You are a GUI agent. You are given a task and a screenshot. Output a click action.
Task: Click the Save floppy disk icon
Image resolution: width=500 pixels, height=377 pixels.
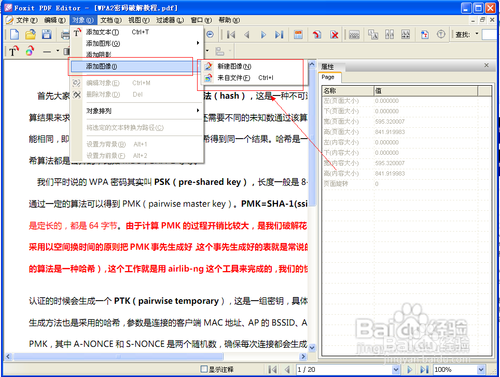pos(46,34)
